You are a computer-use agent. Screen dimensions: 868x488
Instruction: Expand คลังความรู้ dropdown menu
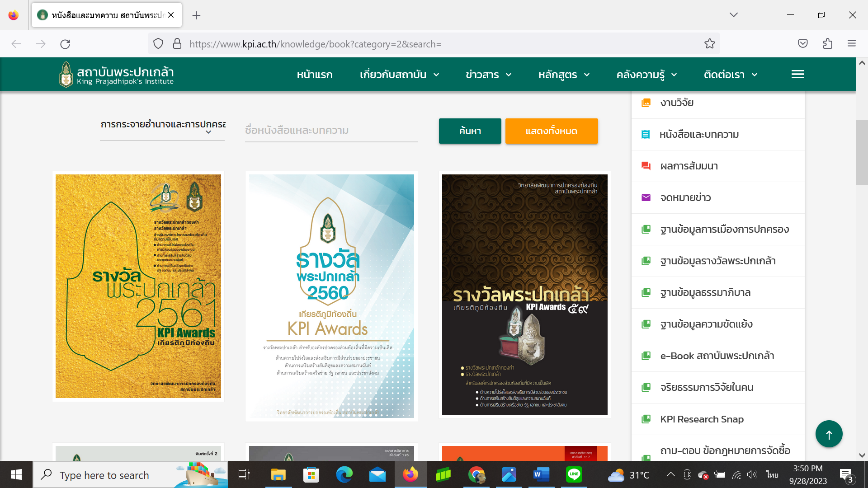646,75
